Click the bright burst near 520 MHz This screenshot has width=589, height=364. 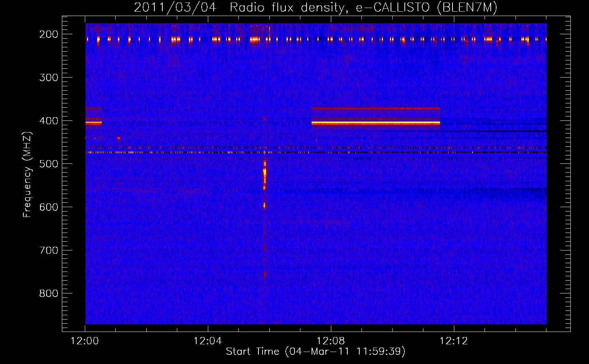pos(265,174)
